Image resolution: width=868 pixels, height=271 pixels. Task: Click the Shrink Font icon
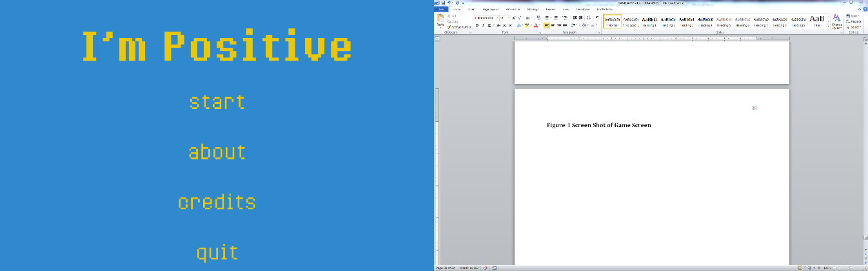(x=519, y=18)
